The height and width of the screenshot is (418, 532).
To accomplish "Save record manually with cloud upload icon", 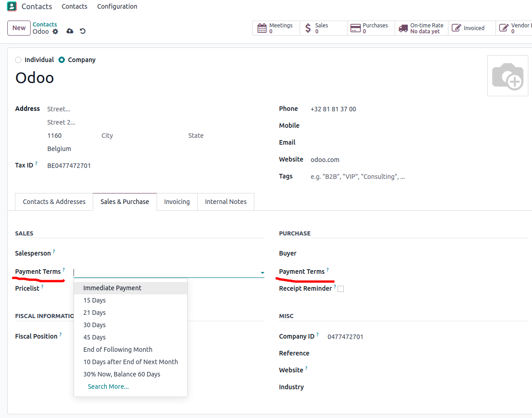I will 70,31.
